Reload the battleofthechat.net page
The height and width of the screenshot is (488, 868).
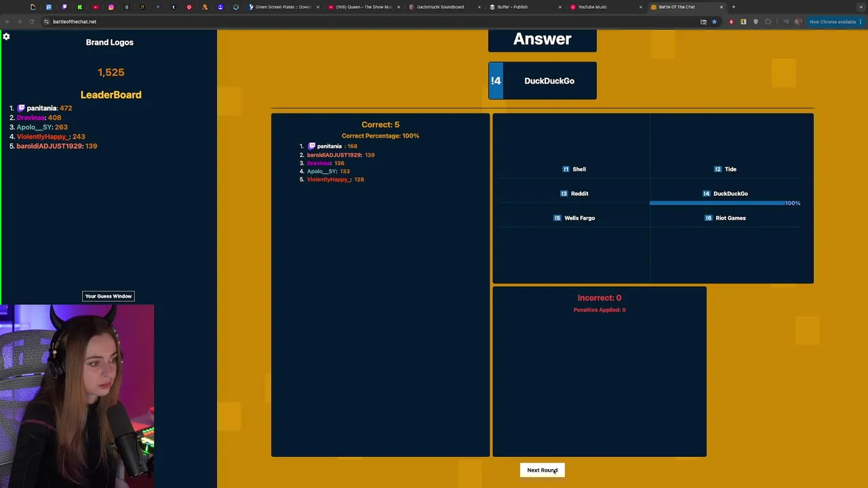(x=32, y=22)
